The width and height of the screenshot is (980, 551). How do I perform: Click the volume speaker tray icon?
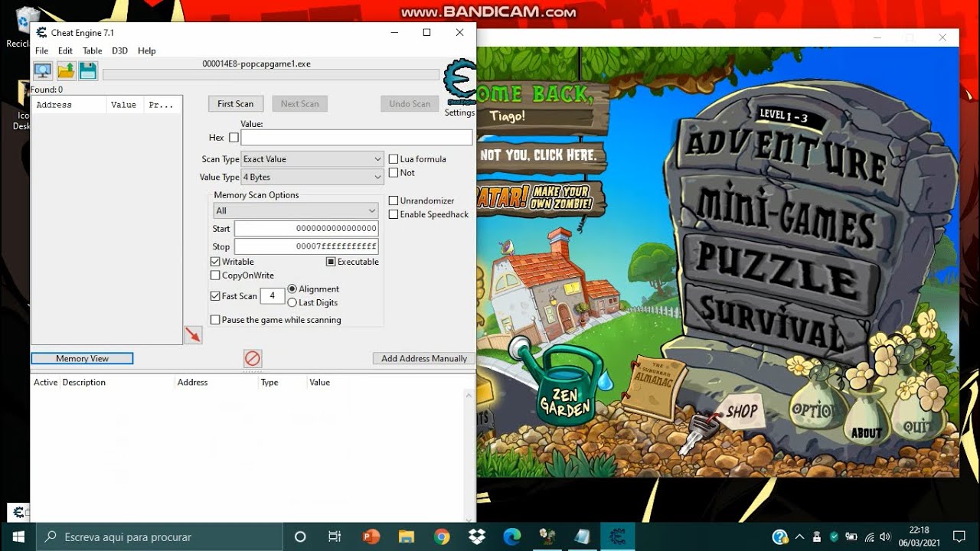885,536
